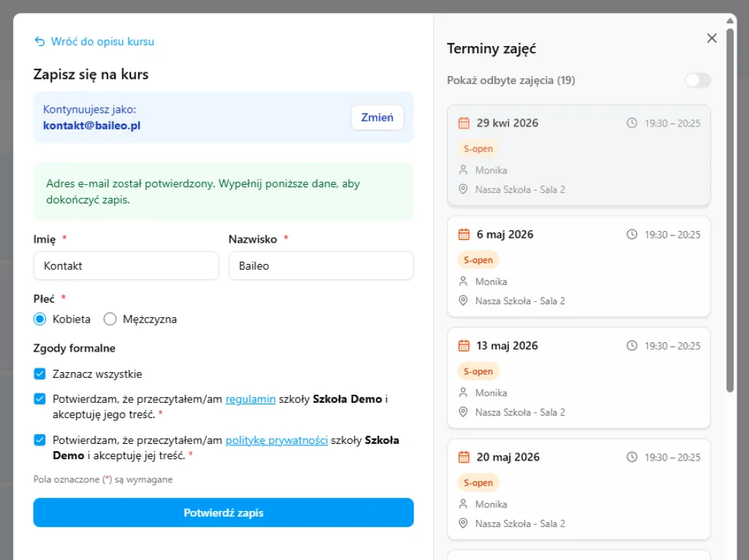Screen dimensions: 749x560
Task: Click S-open tag on 29 kwi 2026 card
Action: click(x=478, y=148)
